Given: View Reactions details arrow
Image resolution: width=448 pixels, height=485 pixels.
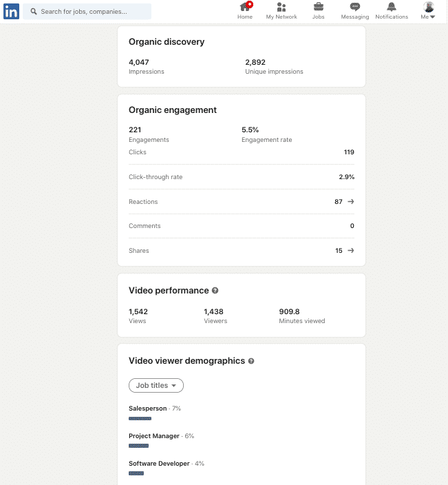Looking at the screenshot, I should [351, 202].
